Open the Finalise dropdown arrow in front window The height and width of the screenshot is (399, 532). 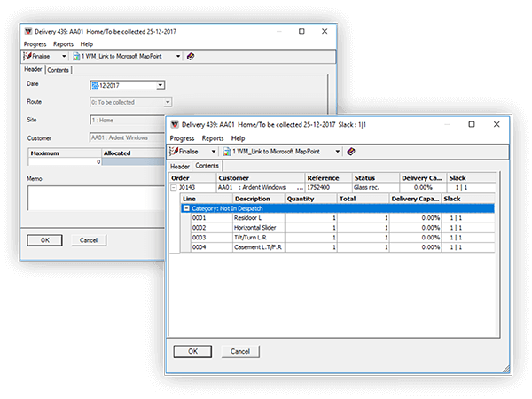coord(214,152)
